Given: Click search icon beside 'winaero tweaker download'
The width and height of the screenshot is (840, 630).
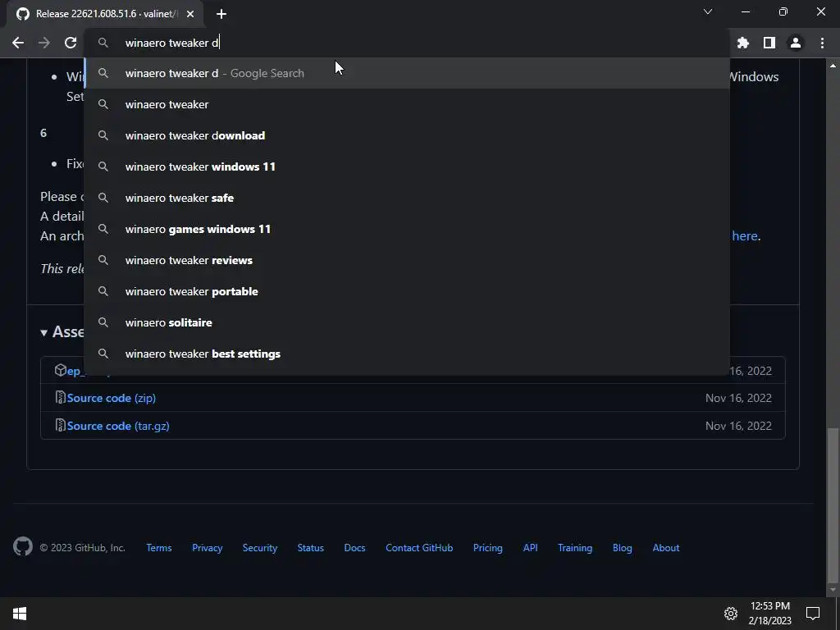Looking at the screenshot, I should [103, 135].
